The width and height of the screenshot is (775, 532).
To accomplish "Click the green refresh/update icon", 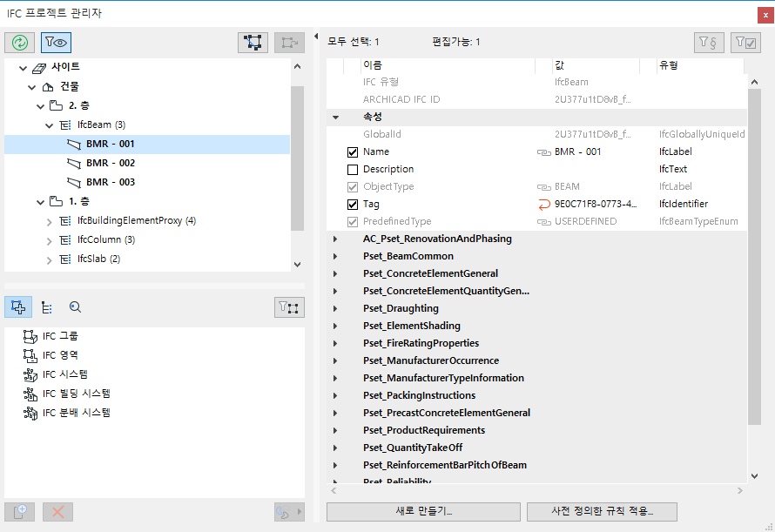I will [20, 43].
